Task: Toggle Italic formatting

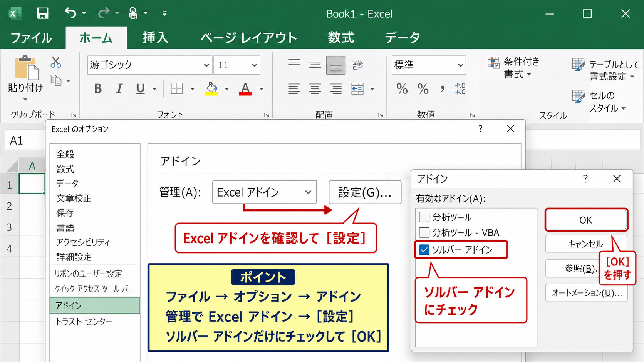Action: click(119, 89)
